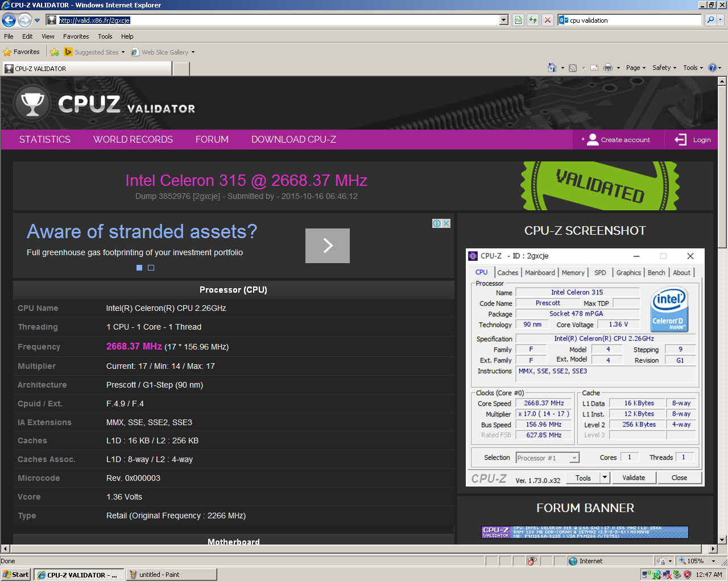The width and height of the screenshot is (728, 582).
Task: Switch to the untitled - Paint taskbar button
Action: (171, 575)
